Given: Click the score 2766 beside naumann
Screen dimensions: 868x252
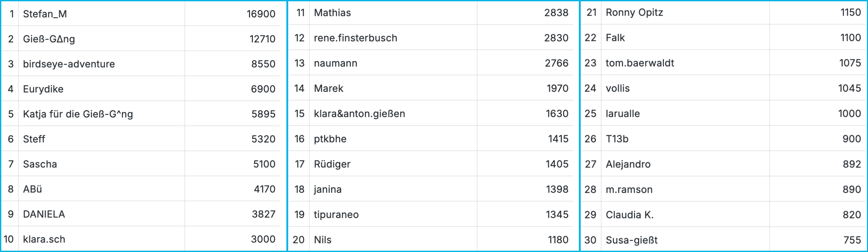Looking at the screenshot, I should pos(556,63).
